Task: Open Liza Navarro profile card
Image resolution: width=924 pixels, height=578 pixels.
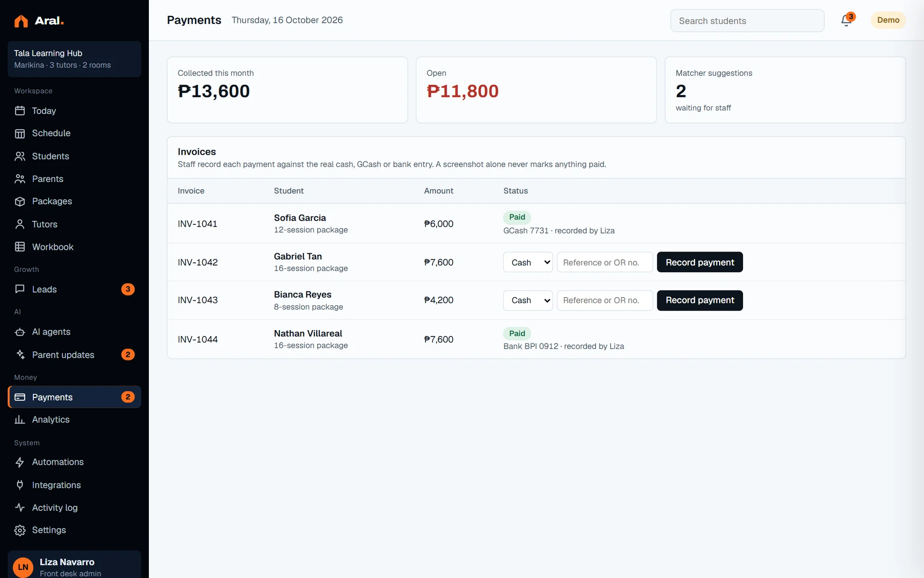Action: [74, 564]
